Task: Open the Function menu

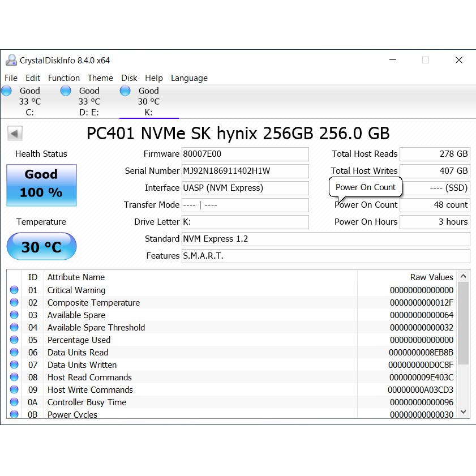Action: [x=64, y=78]
